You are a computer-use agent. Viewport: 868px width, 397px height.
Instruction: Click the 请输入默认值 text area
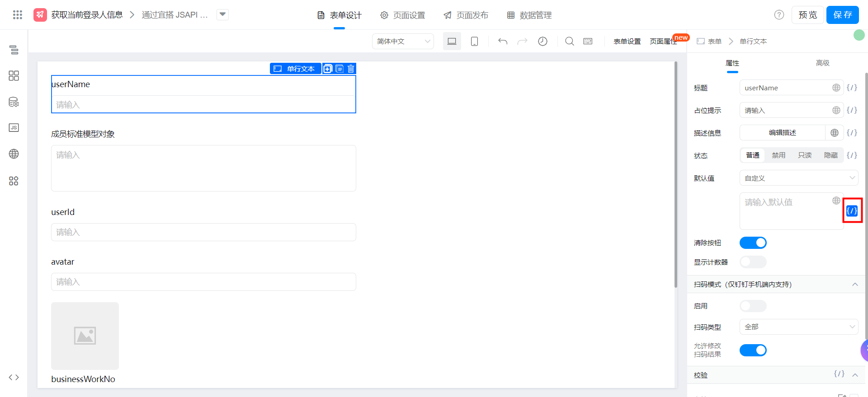(x=791, y=211)
